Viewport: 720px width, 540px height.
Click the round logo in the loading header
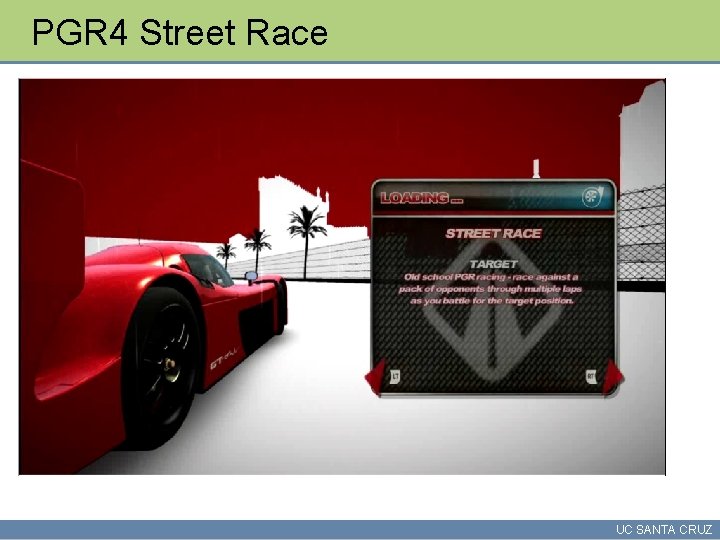(592, 197)
